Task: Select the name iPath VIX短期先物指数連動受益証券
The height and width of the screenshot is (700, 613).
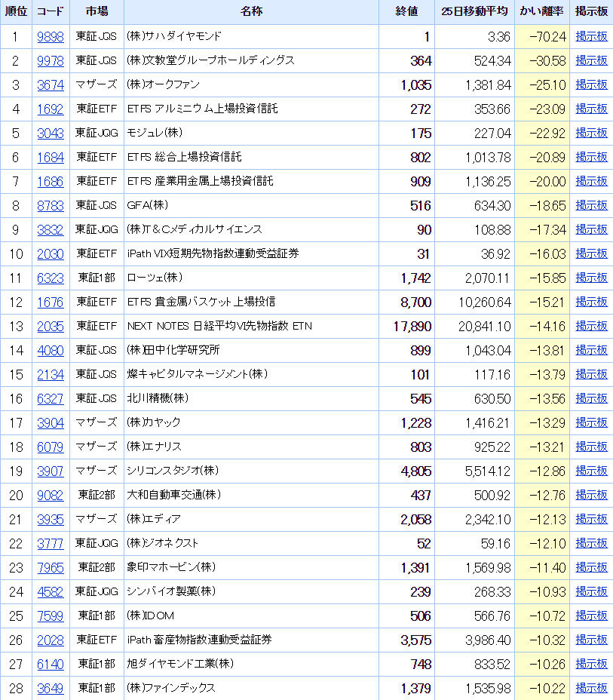Action: point(213,253)
